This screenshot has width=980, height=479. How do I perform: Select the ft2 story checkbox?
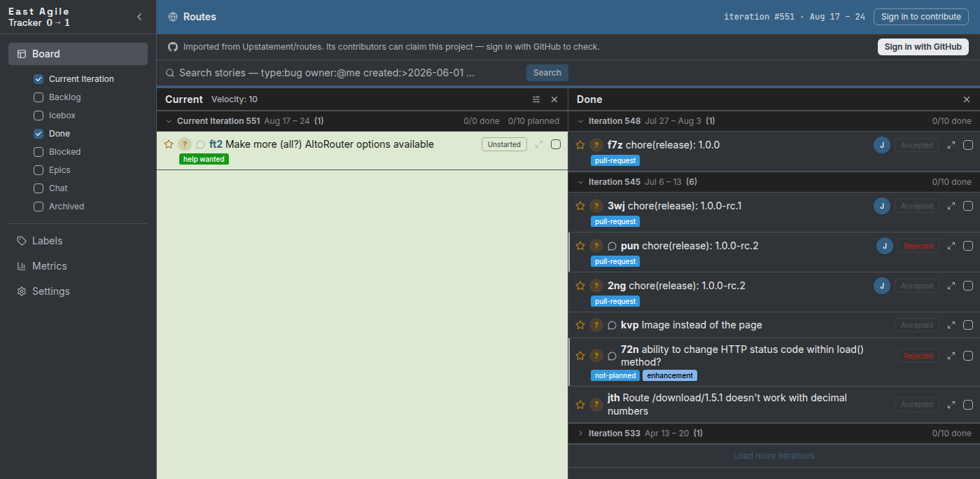[556, 144]
